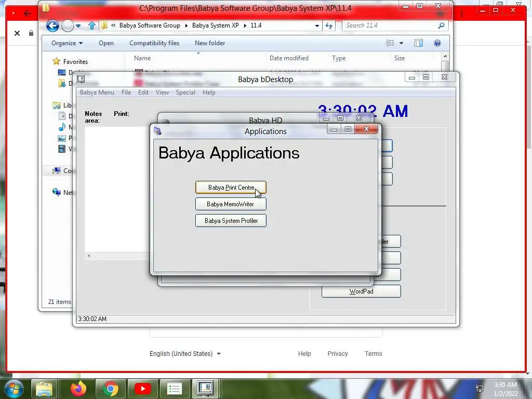Click the Terms link
532x399 pixels.
click(373, 353)
